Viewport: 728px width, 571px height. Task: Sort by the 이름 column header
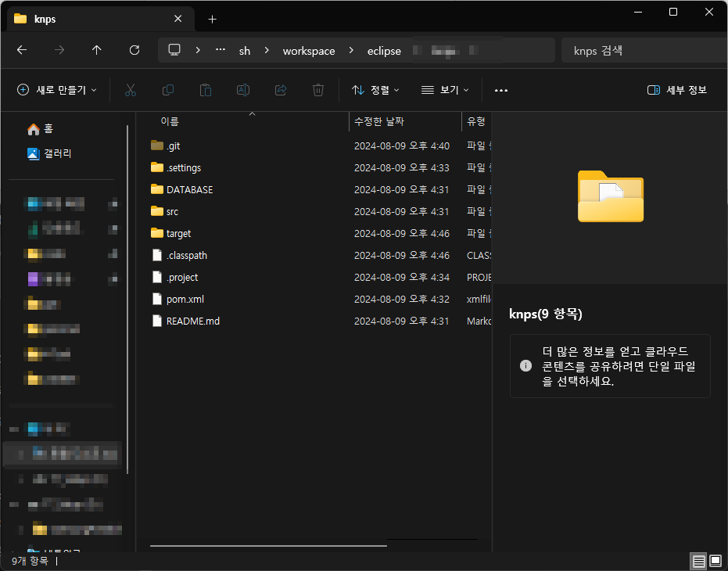(170, 121)
